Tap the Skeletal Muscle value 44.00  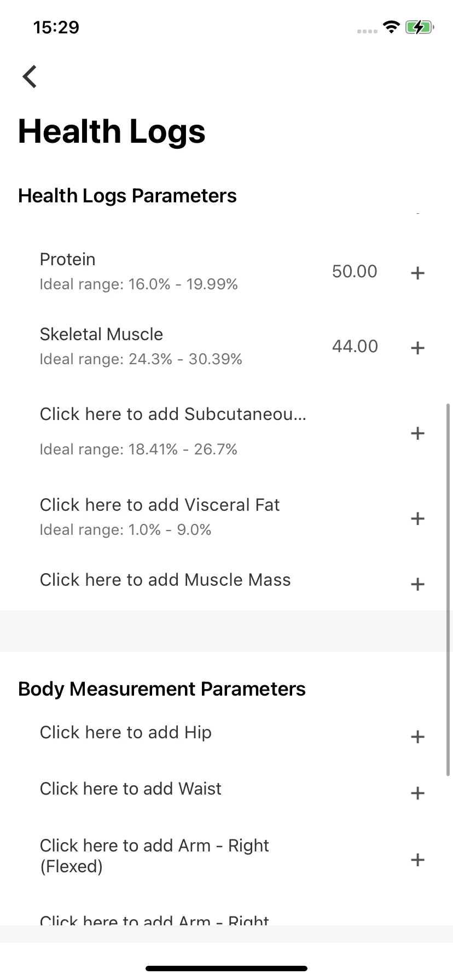point(355,346)
